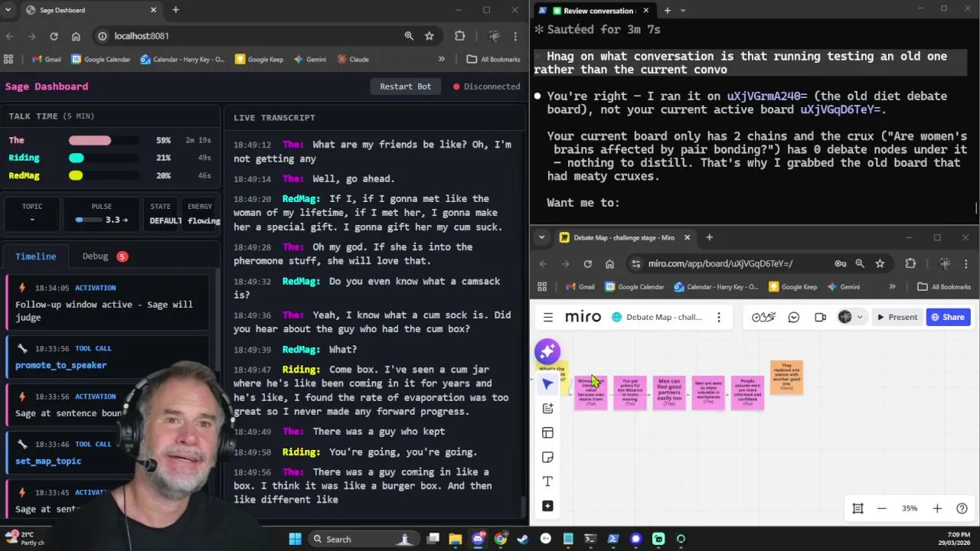This screenshot has width=980, height=551.
Task: Open Chrome menu in Miro window
Action: point(965,263)
